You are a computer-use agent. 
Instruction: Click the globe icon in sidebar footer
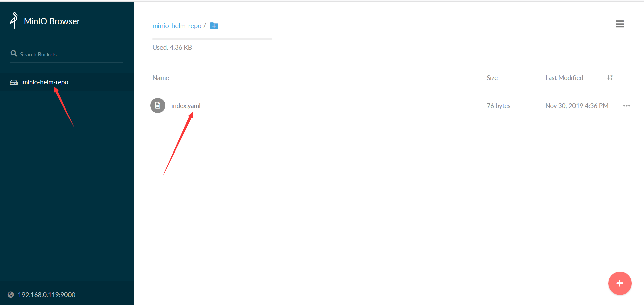pos(11,295)
